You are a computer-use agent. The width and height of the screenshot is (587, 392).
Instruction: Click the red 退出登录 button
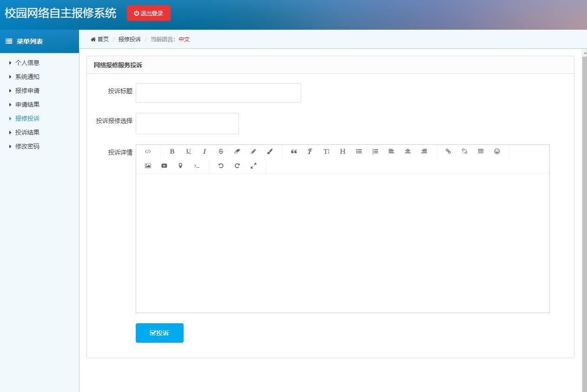click(x=149, y=13)
